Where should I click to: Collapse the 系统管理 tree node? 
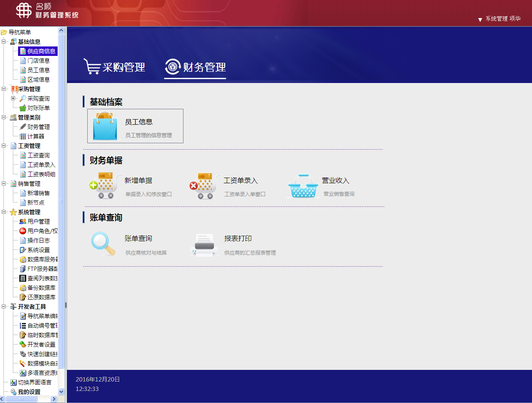pos(3,212)
